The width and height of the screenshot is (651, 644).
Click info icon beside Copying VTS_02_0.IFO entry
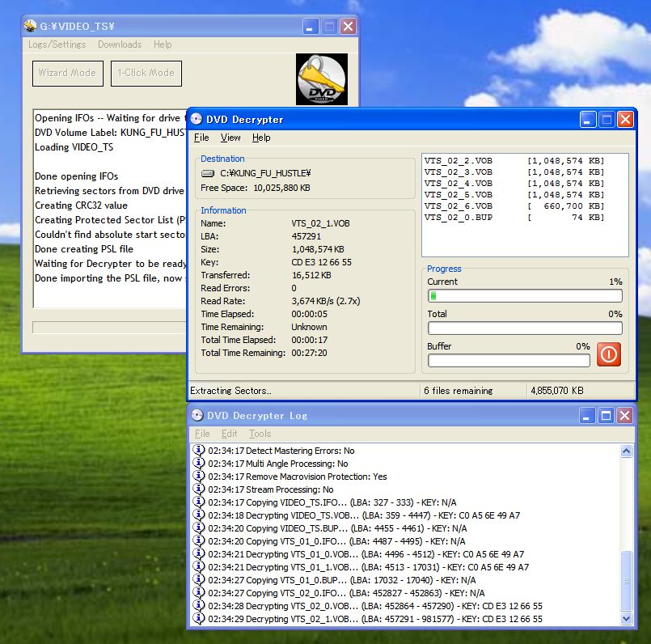(x=199, y=592)
